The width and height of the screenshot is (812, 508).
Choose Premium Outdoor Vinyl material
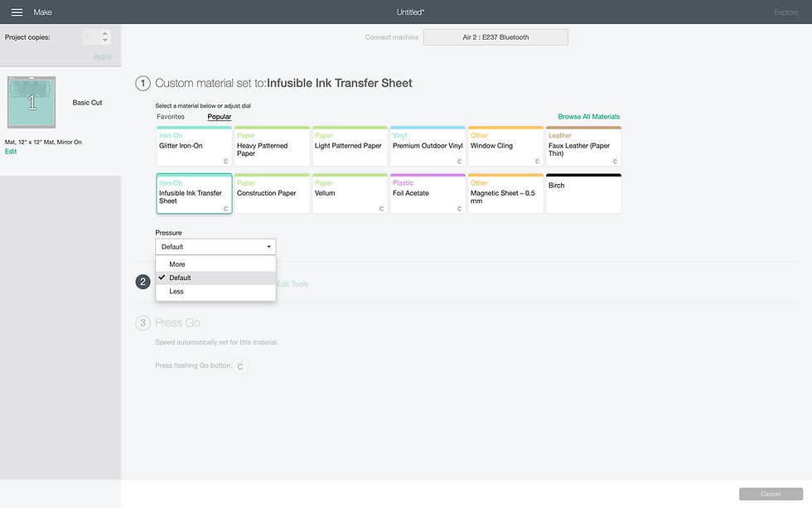tap(428, 146)
